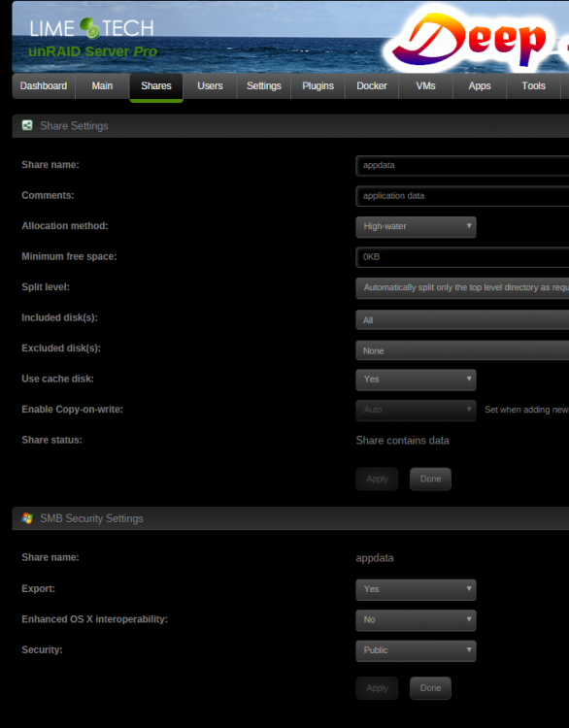Switch to the Dashboard tab
569x728 pixels.
pyautogui.click(x=44, y=85)
